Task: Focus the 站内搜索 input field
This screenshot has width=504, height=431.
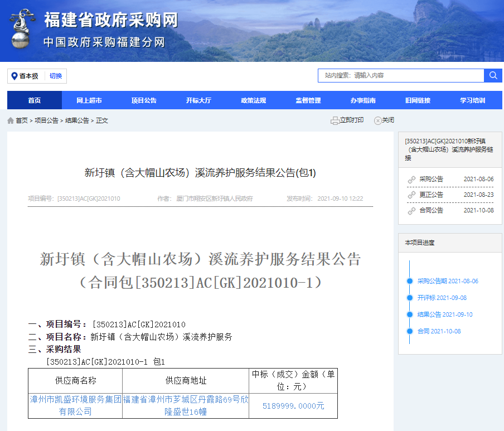Action: tap(401, 75)
